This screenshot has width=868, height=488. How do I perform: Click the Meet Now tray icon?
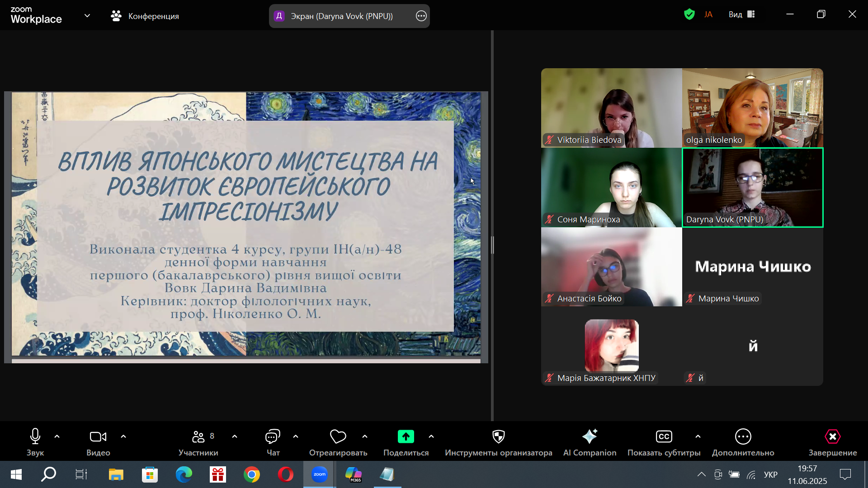pos(717,474)
